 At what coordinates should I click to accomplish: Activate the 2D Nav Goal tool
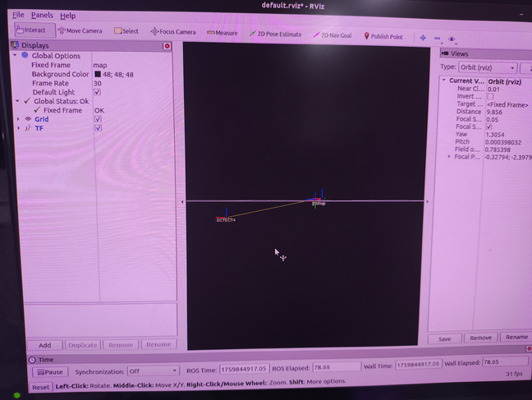[x=332, y=35]
